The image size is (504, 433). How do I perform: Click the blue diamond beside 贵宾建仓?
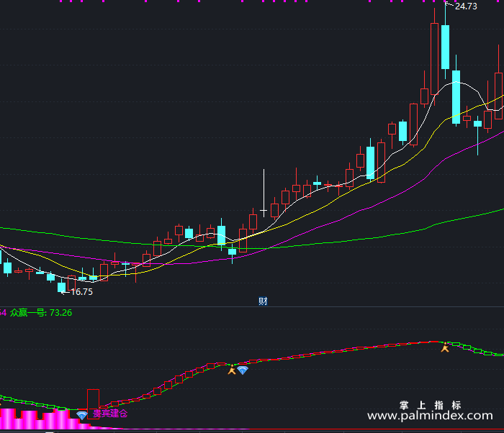(x=82, y=415)
